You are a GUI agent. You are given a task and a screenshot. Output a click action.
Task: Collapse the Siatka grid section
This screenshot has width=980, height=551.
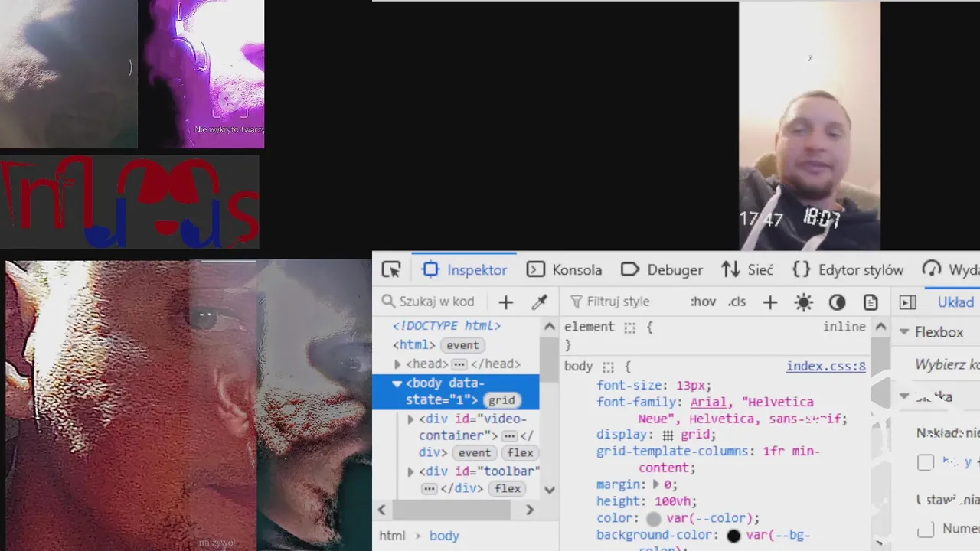(904, 396)
